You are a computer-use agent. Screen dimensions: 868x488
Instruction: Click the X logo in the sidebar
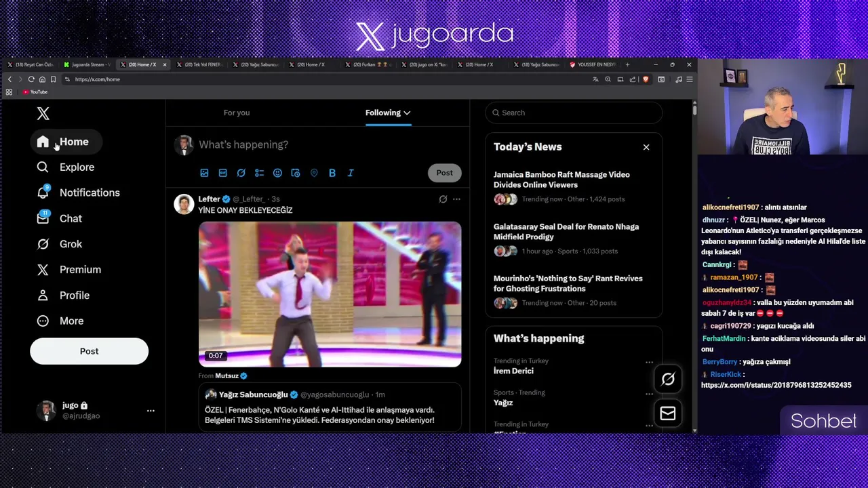tap(43, 114)
